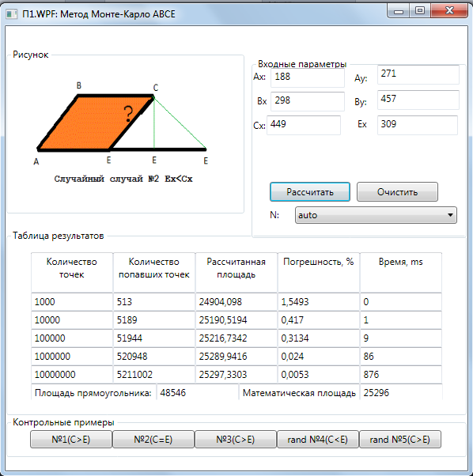Screen dimensions: 473x476
Task: Focus the Ax input field
Action: click(308, 77)
